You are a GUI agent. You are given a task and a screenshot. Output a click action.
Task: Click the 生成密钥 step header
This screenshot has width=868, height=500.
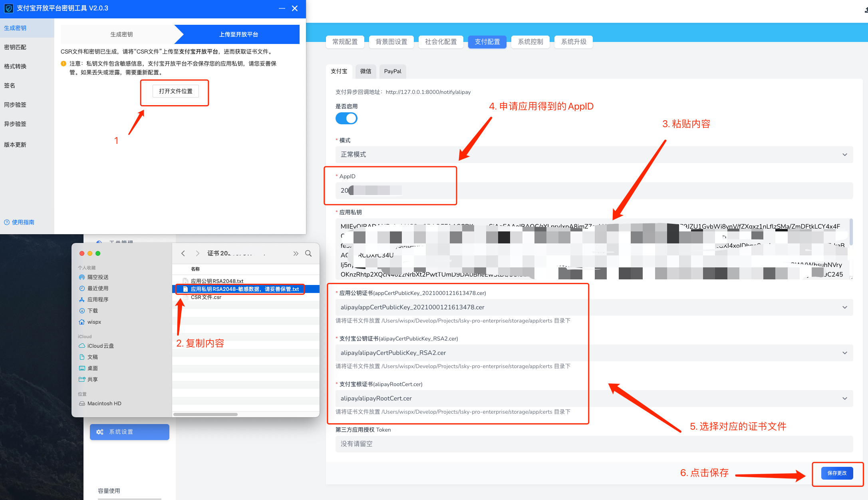[121, 34]
